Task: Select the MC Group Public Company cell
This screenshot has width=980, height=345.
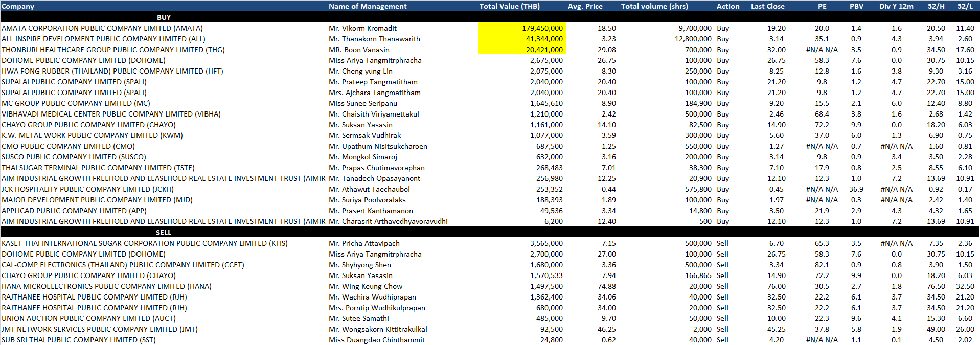Action: point(76,103)
